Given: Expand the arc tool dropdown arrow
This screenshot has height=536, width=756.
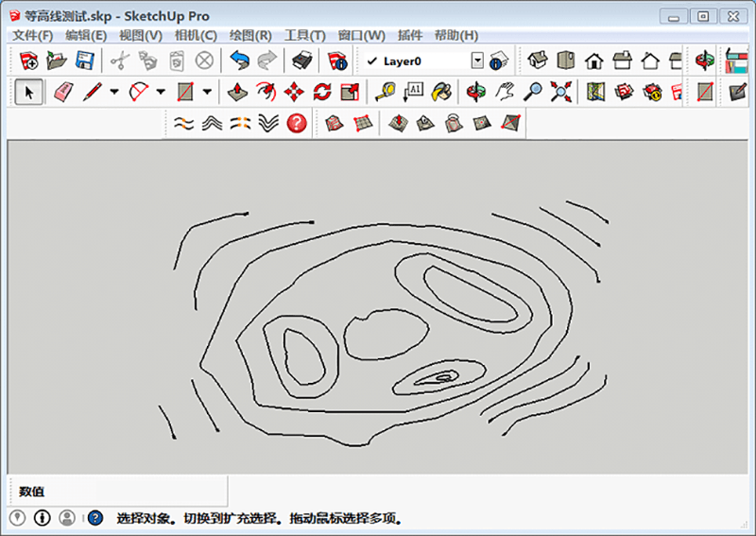Looking at the screenshot, I should 161,92.
